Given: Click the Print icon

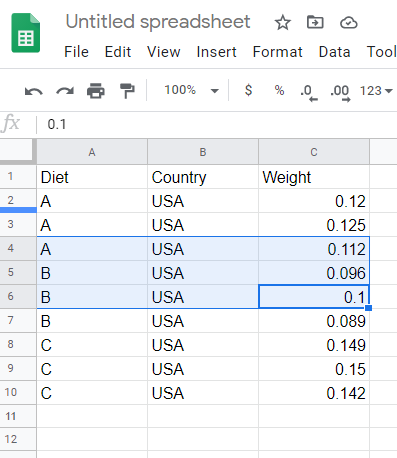Looking at the screenshot, I should pos(96,91).
